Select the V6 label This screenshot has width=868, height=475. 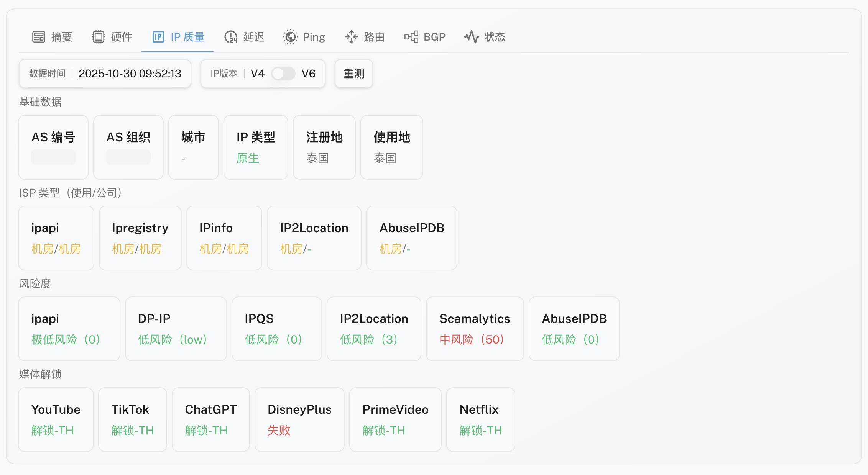click(308, 74)
